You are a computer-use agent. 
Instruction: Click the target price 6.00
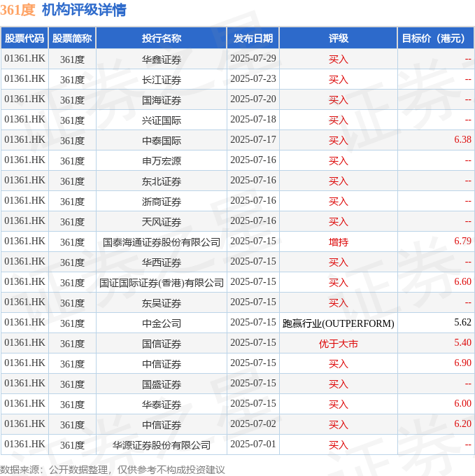coord(462,404)
